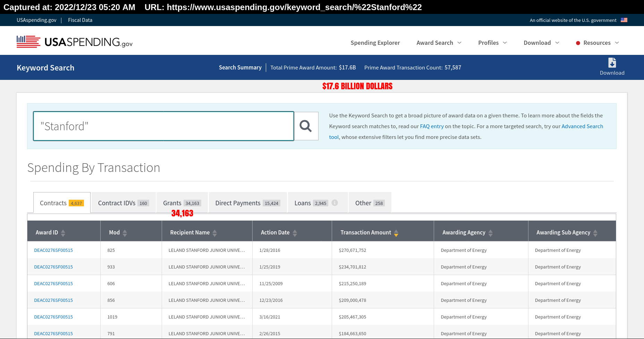Click the Keyword Search page title
The width and height of the screenshot is (644, 339).
tap(45, 68)
